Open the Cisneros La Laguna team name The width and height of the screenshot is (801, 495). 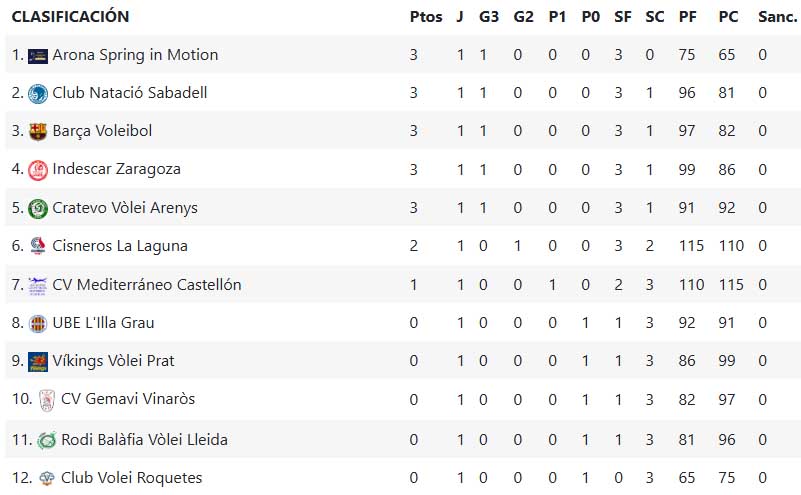click(x=120, y=246)
